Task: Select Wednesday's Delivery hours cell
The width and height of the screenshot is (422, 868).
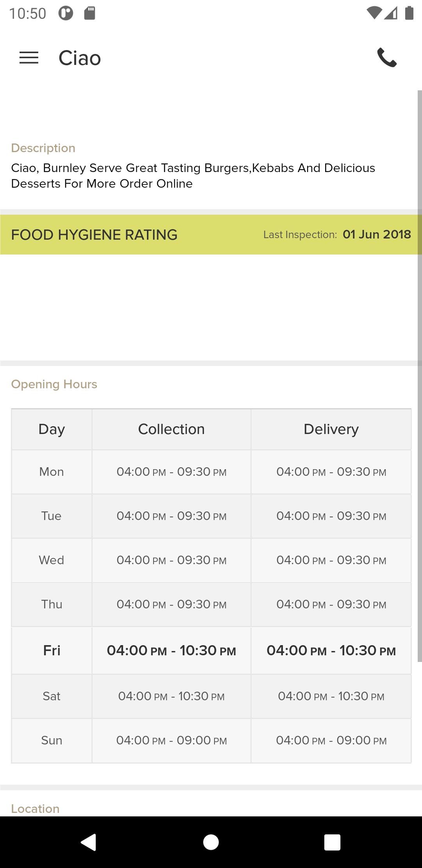Action: pos(331,560)
